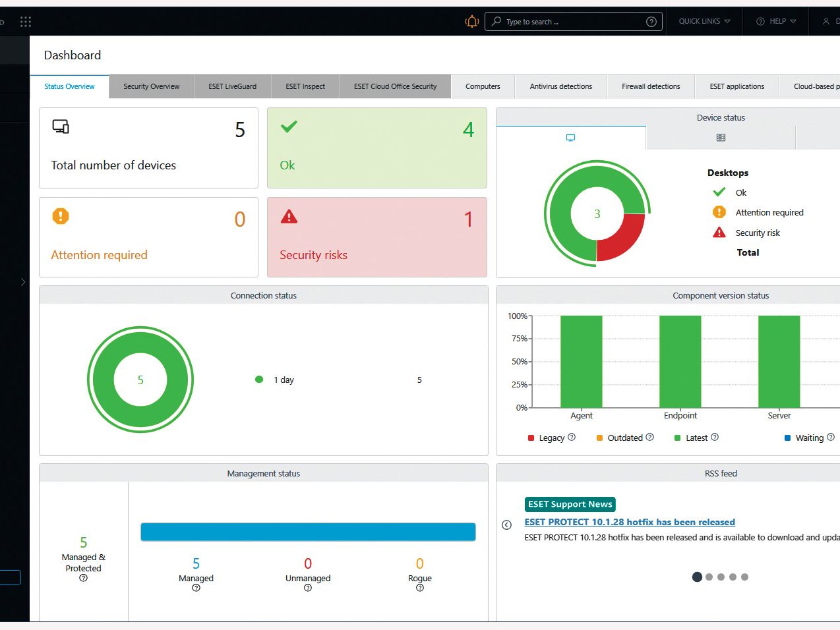
Task: Click help icon under Managed & Protected
Action: click(x=83, y=578)
